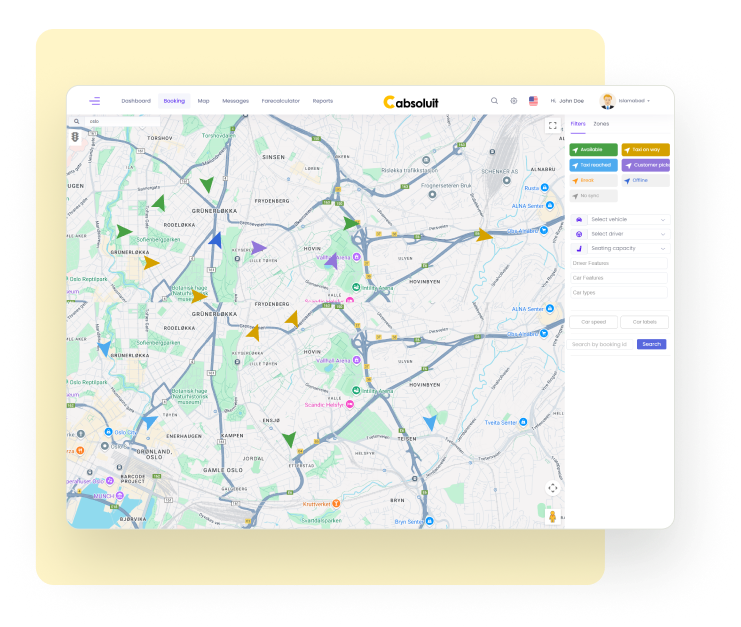Toggle the Break status filter

pyautogui.click(x=594, y=180)
